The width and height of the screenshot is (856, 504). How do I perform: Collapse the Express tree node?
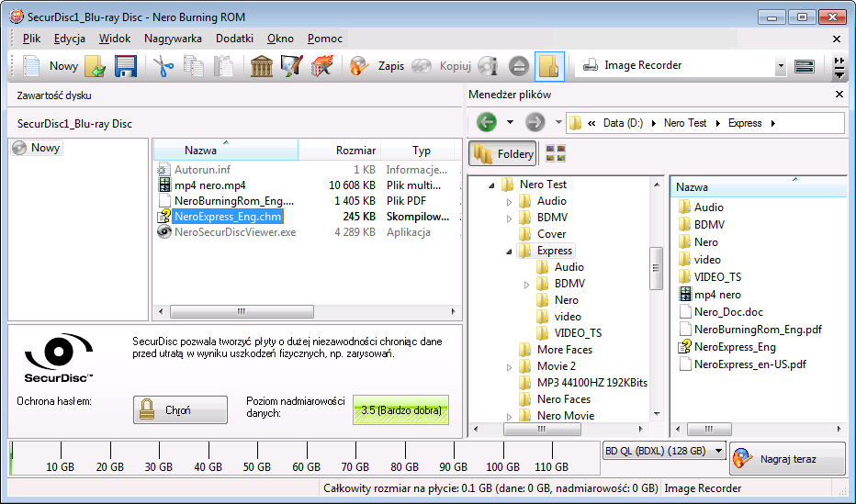pyautogui.click(x=509, y=252)
